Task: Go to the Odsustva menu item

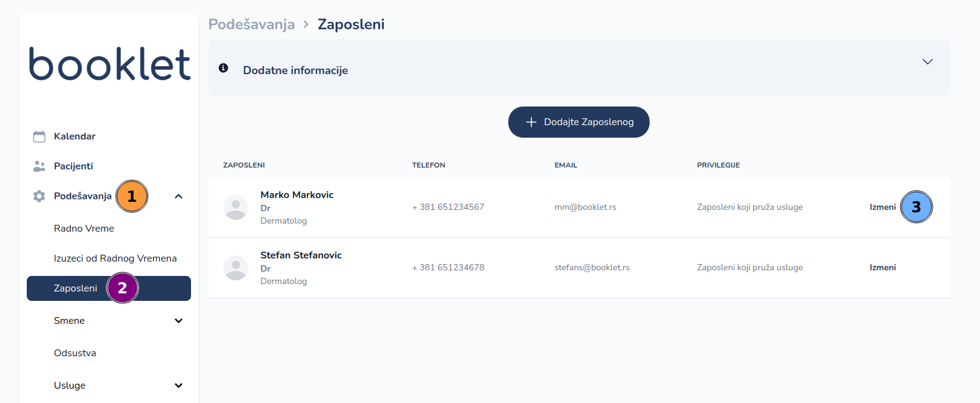Action: click(75, 353)
